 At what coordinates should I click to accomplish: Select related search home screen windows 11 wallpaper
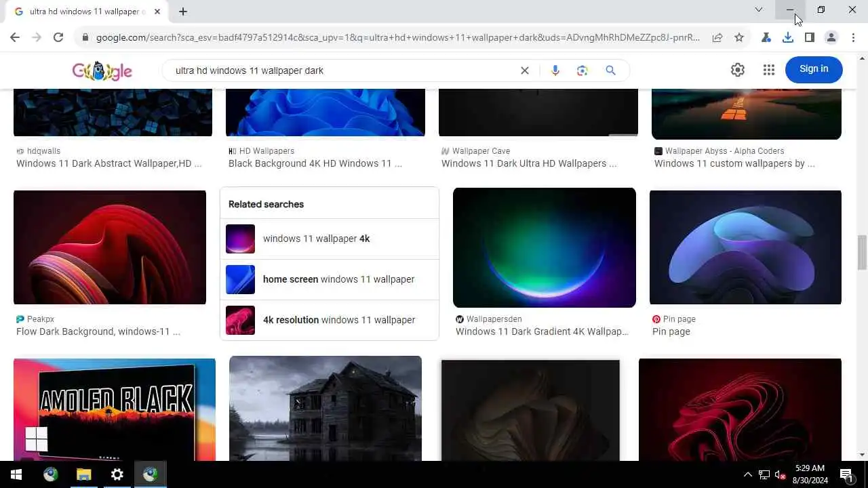[x=330, y=279]
